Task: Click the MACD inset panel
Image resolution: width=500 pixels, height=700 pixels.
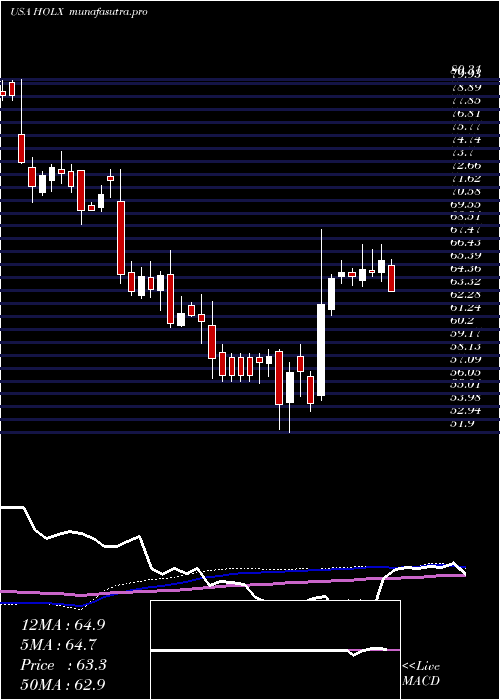Action: (x=275, y=650)
